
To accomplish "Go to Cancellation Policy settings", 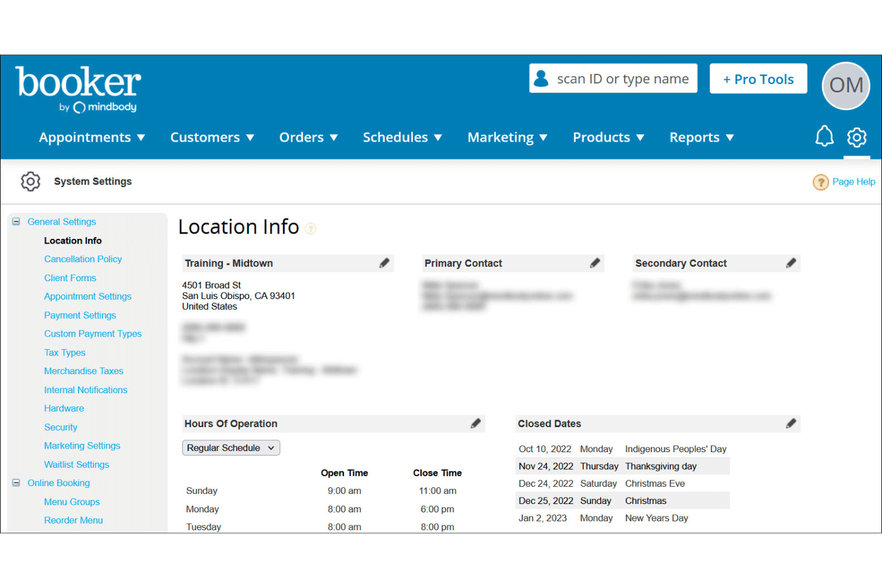I will pyautogui.click(x=83, y=259).
